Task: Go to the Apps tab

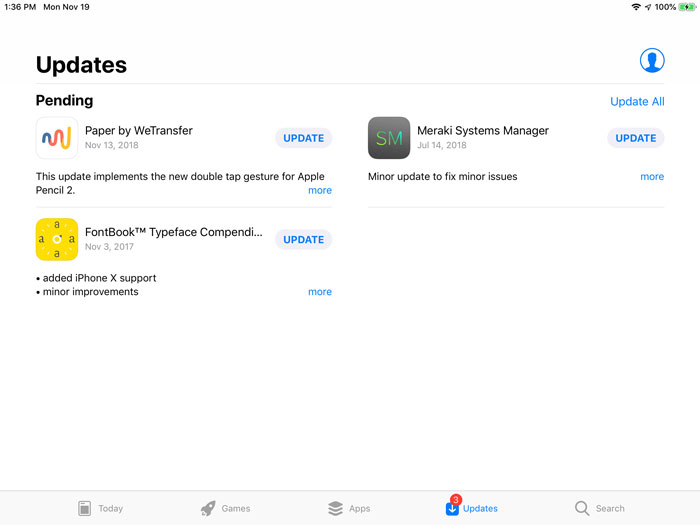Action: 349,508
